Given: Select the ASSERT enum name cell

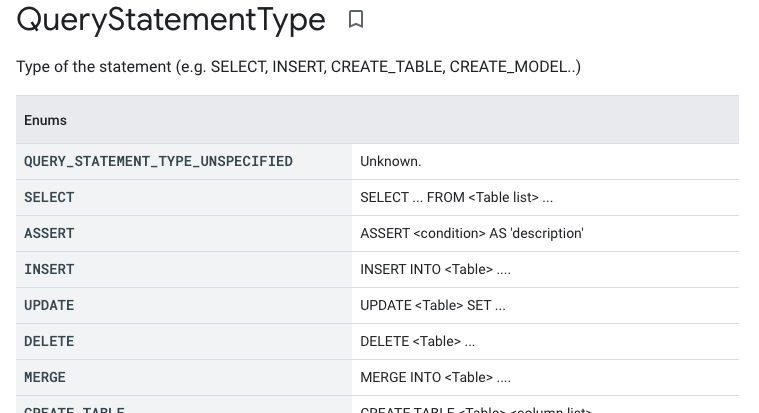Looking at the screenshot, I should [x=49, y=233].
